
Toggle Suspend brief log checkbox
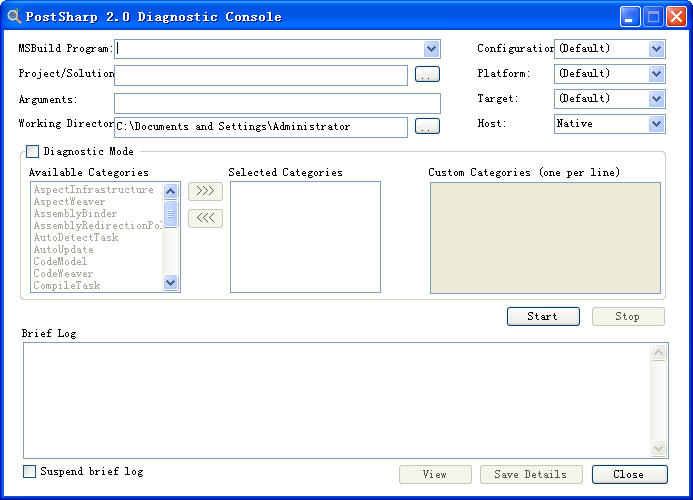click(30, 471)
